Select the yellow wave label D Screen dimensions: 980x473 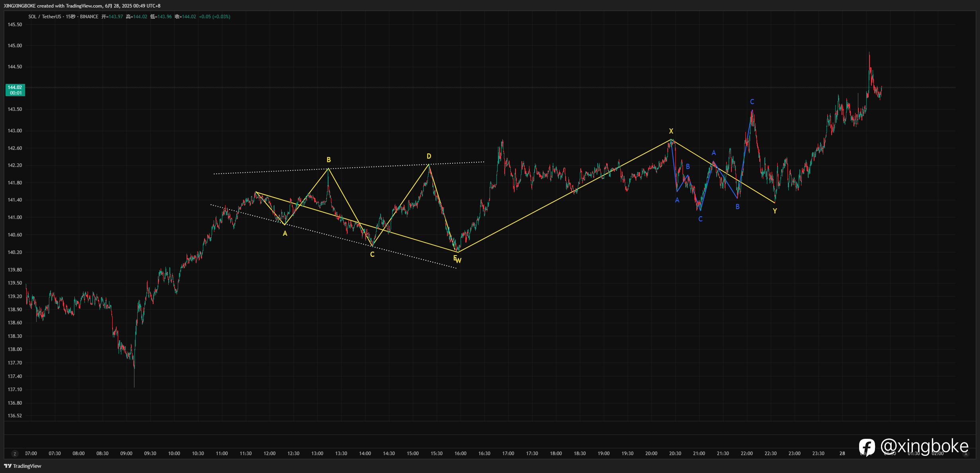click(429, 156)
